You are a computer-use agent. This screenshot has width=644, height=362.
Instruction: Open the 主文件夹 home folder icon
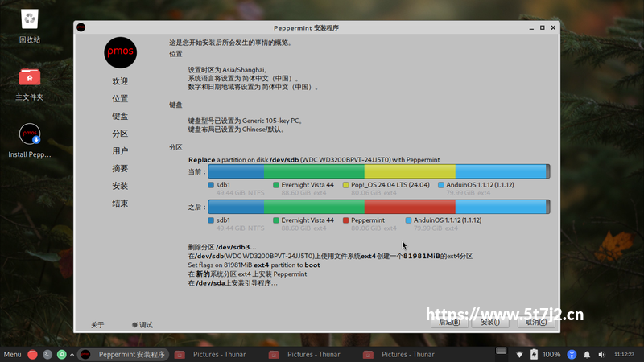[x=30, y=77]
